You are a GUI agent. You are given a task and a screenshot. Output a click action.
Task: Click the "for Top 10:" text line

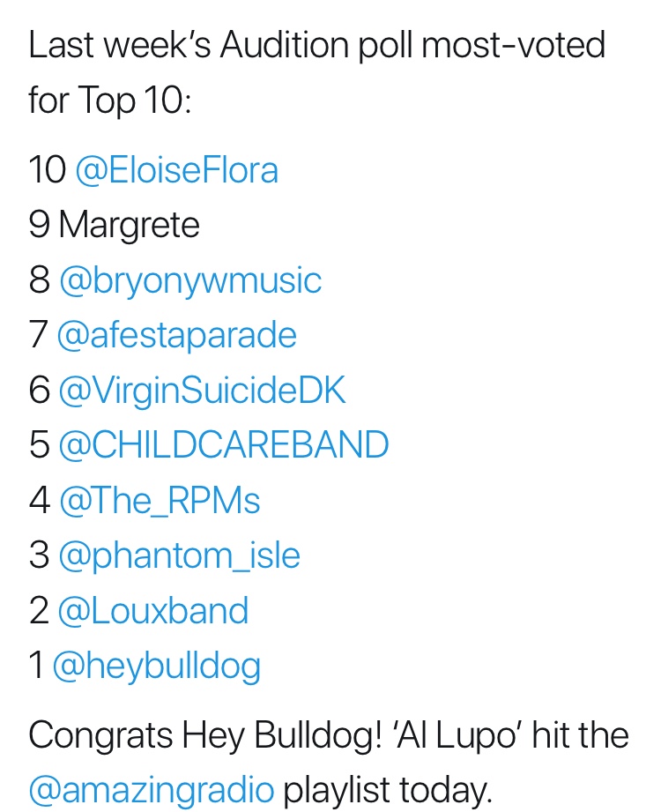(109, 101)
